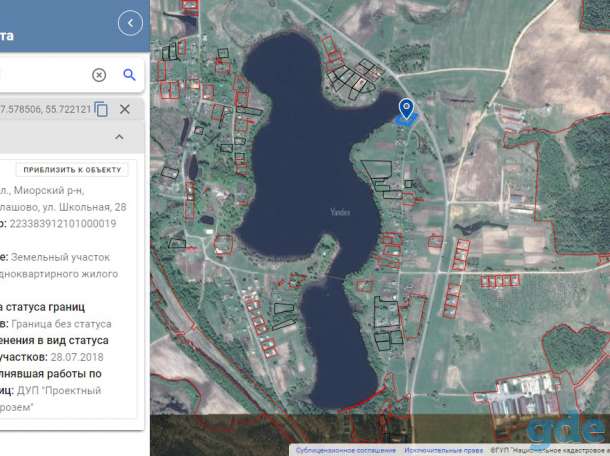
Task: Open the Исключительные права link
Action: click(443, 451)
